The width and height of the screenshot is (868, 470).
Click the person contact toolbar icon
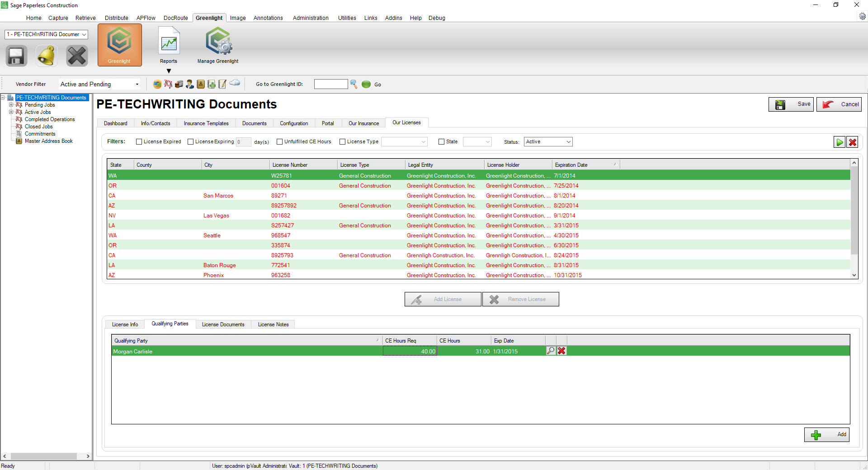[190, 84]
